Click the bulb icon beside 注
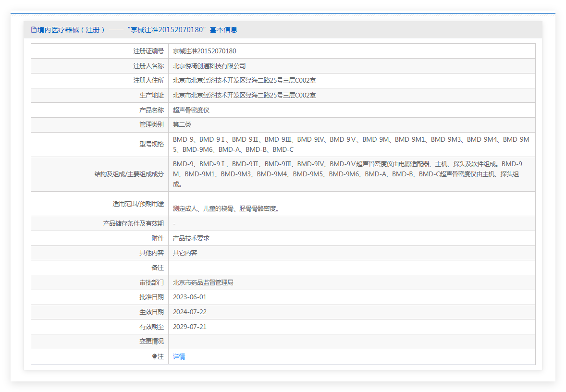The width and height of the screenshot is (566, 392). [x=155, y=356]
